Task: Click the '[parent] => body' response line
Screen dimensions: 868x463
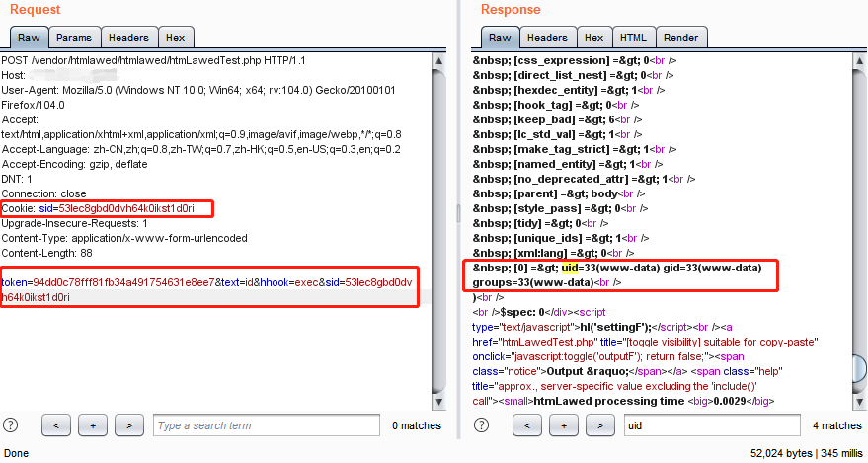Action: [559, 193]
